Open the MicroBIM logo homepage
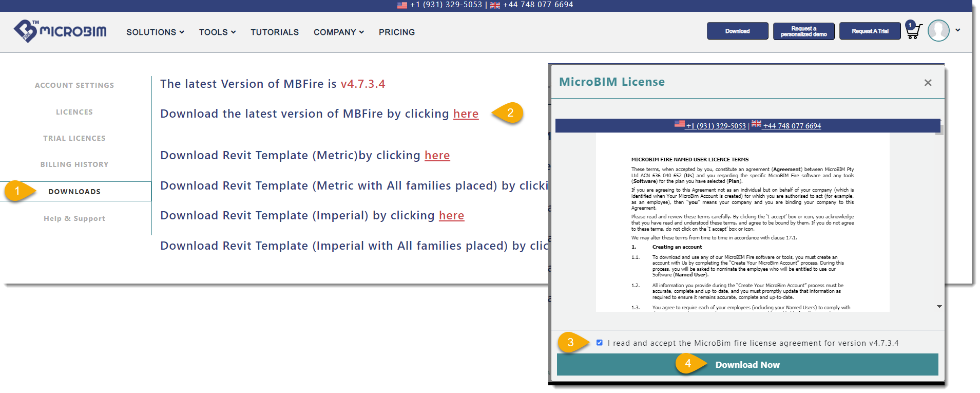Image resolution: width=980 pixels, height=393 pixels. tap(60, 31)
